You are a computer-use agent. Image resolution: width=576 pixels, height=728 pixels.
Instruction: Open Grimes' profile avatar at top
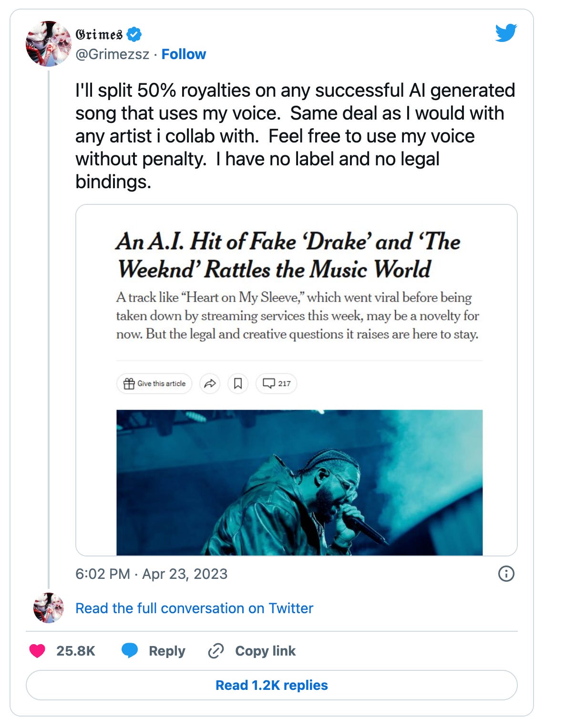tap(48, 43)
